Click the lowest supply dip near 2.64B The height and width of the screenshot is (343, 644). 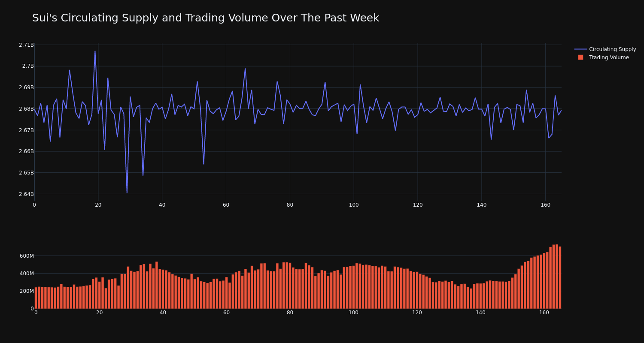pyautogui.click(x=127, y=193)
